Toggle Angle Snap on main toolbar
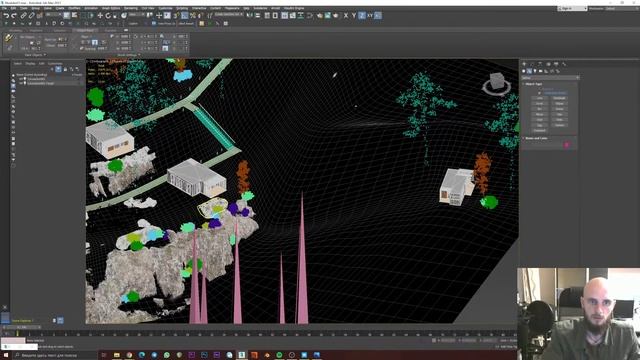 coord(184,16)
